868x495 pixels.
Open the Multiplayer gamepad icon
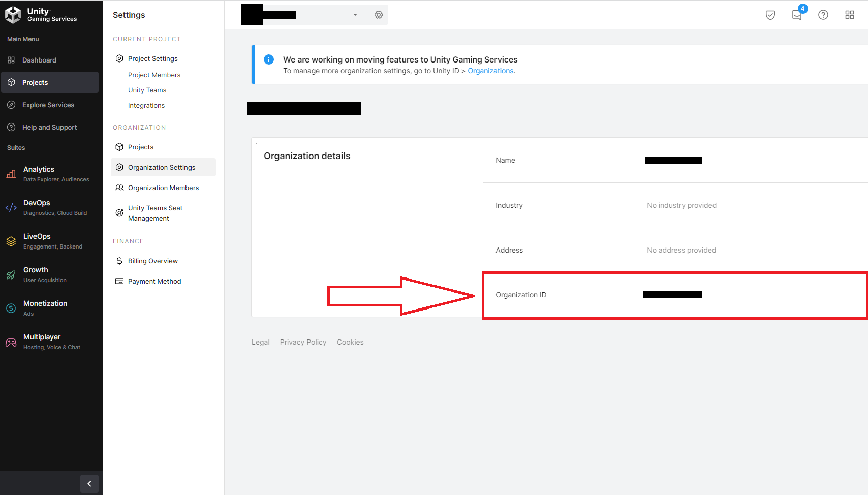(x=11, y=342)
